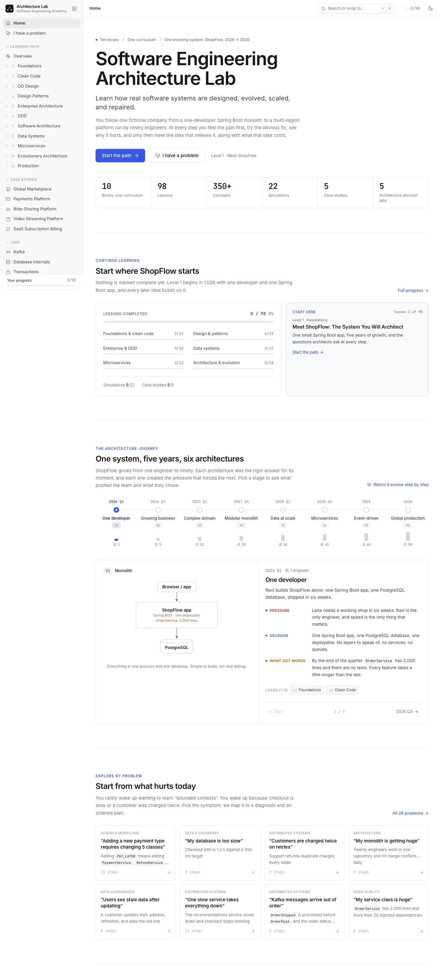Screen dimensions: 441x980
Task: Open the Full progress link
Action: [x=413, y=291]
